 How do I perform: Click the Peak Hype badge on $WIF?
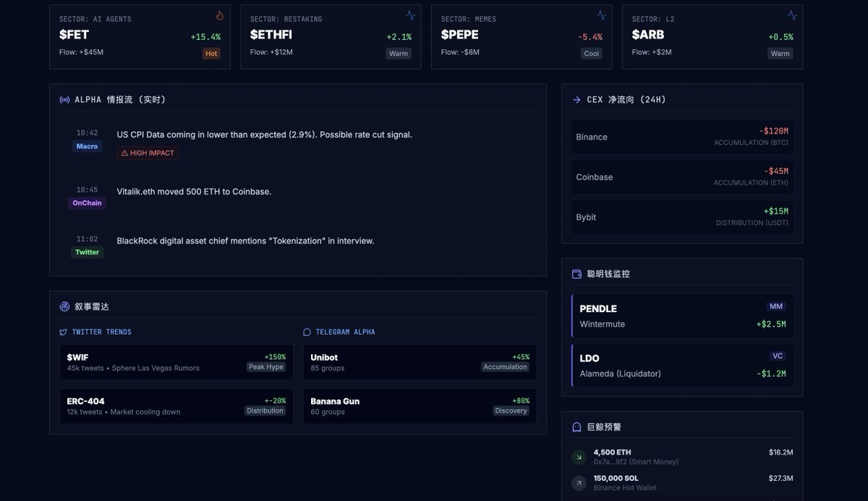pyautogui.click(x=266, y=367)
